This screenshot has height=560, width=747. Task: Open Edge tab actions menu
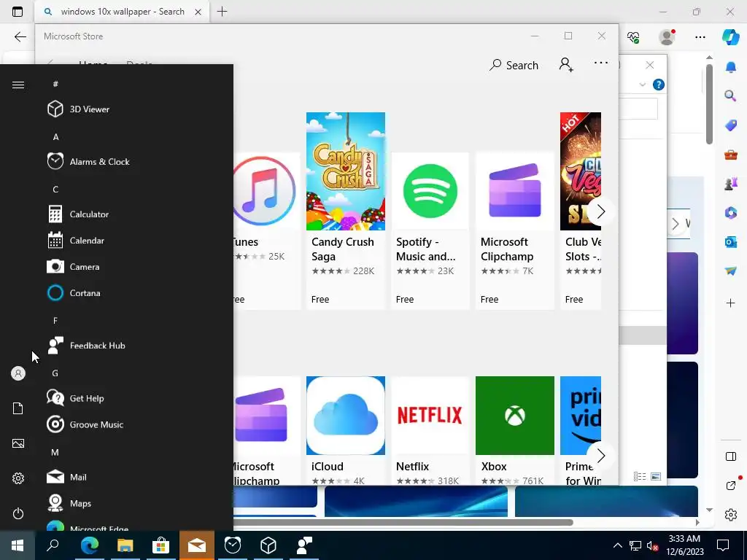[x=18, y=12]
